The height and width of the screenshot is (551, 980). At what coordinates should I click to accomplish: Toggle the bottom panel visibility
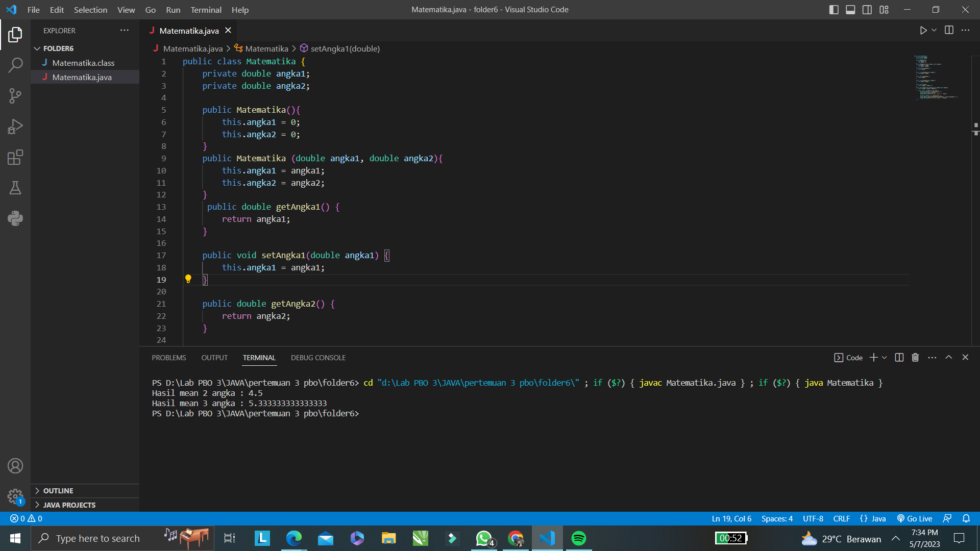point(850,9)
